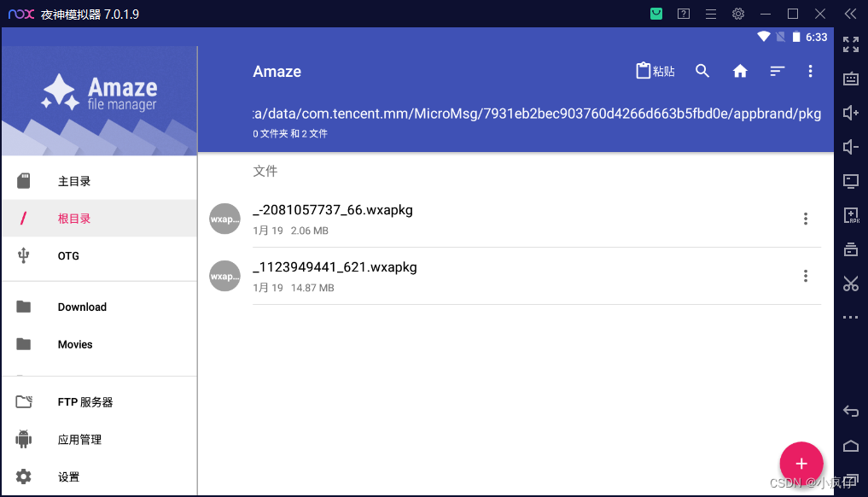Open FTP 服务器 entry
This screenshot has width=868, height=497.
click(x=100, y=402)
